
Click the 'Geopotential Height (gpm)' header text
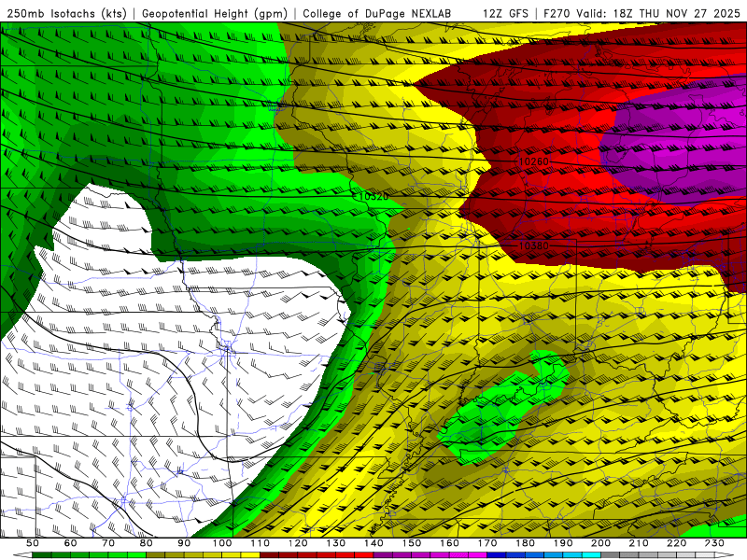215,13
